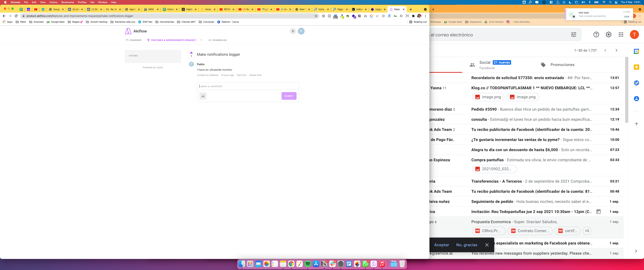Expand +3 attachments on Propuesta Economica

pyautogui.click(x=587, y=231)
